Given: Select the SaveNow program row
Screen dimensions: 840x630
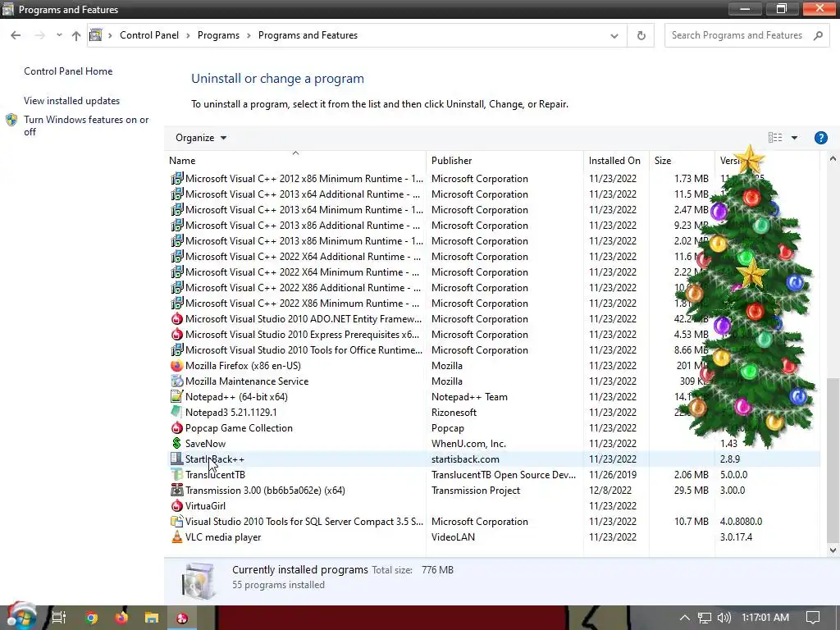Looking at the screenshot, I should 492,444.
